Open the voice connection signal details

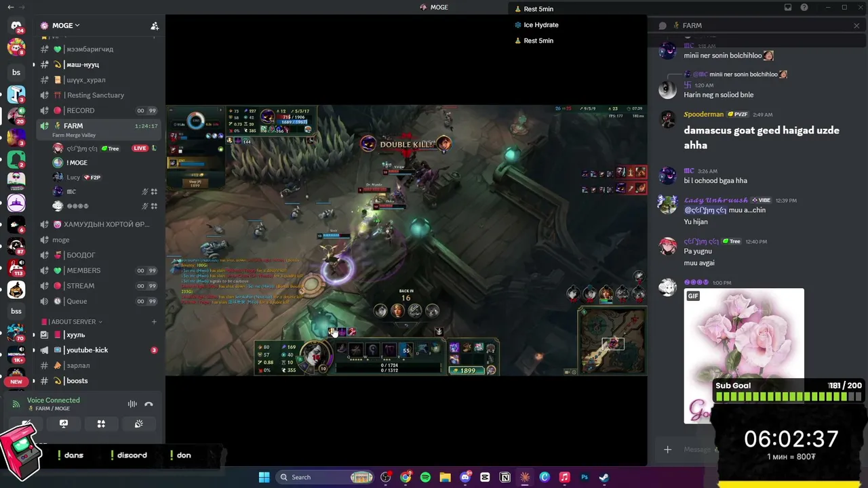[x=16, y=404]
